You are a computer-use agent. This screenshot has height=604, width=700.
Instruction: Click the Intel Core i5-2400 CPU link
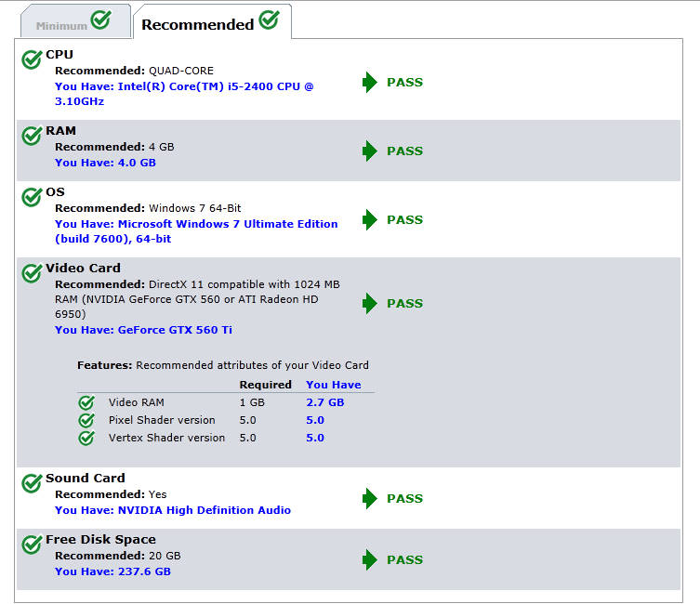click(x=184, y=94)
